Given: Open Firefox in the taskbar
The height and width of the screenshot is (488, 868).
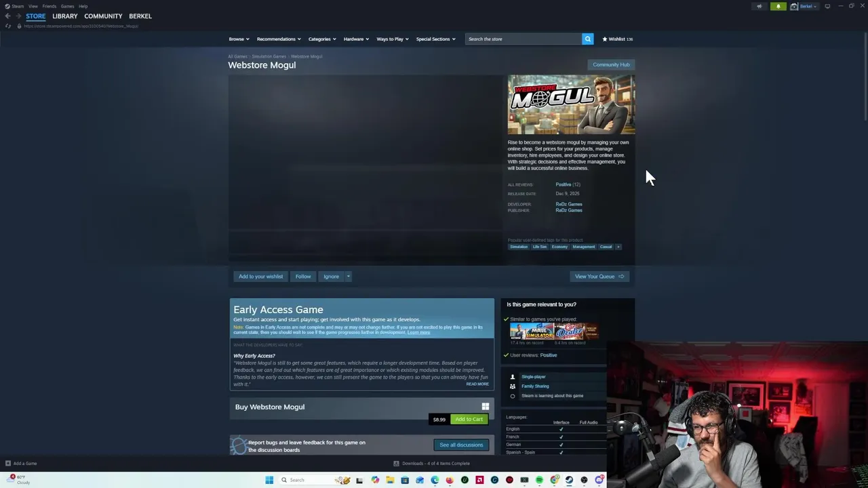Looking at the screenshot, I should 450,480.
